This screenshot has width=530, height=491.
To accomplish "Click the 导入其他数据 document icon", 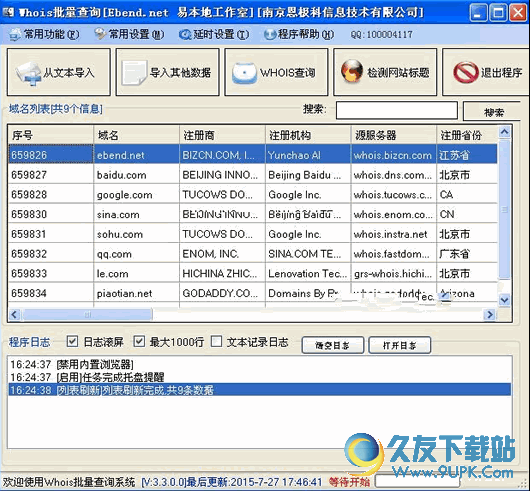I will pyautogui.click(x=134, y=72).
